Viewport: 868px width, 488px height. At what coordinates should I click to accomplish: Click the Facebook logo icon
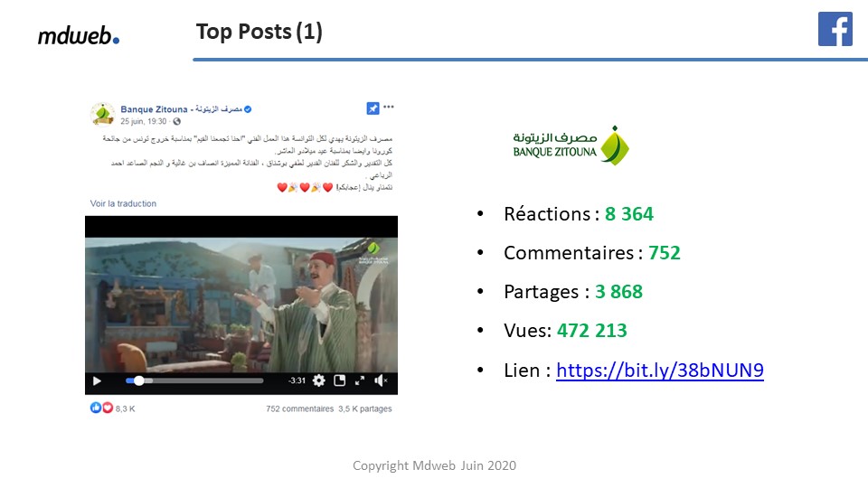click(x=835, y=29)
